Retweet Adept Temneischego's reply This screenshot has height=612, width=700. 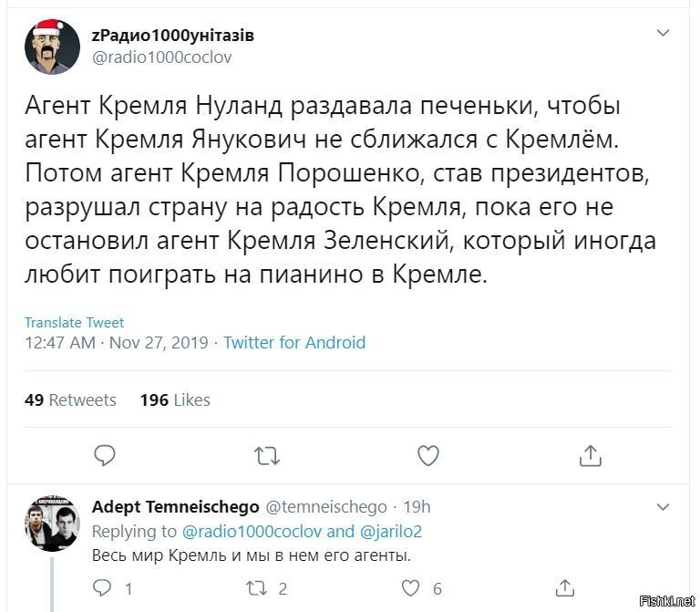[257, 588]
